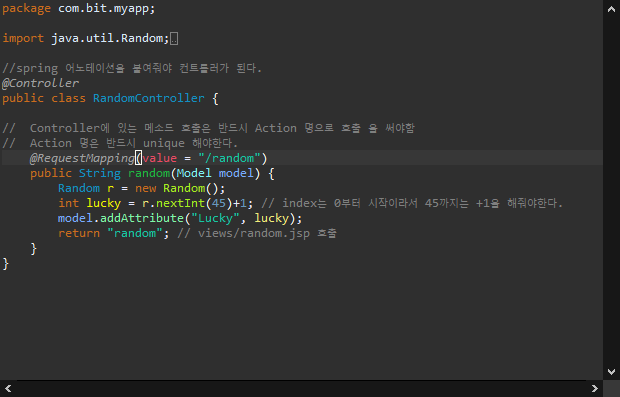Click the '//spring' comment line
Viewport: 620px width, 397px height.
pos(132,68)
